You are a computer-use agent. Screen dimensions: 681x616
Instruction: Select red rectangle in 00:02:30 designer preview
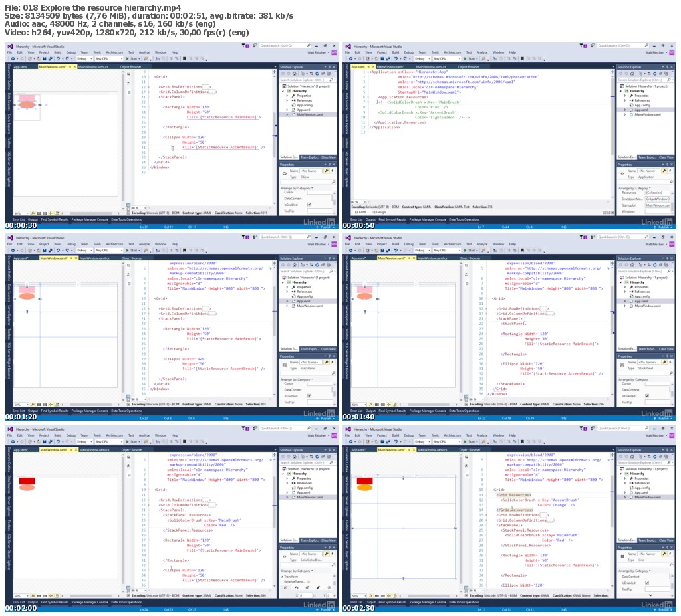[x=365, y=481]
